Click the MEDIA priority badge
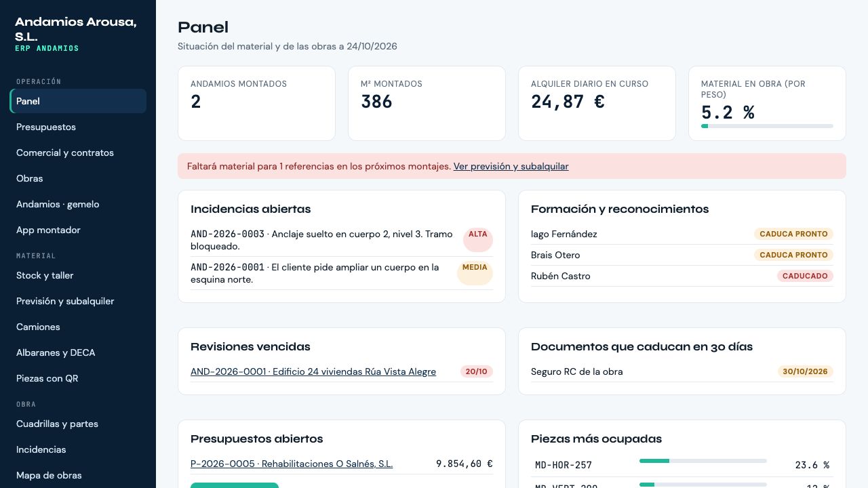The image size is (868, 488). pos(475,273)
